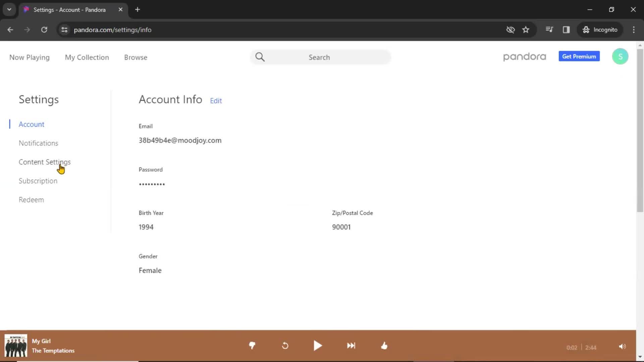Play My Girl by The Temptations
Image resolution: width=644 pixels, height=362 pixels.
tap(318, 346)
